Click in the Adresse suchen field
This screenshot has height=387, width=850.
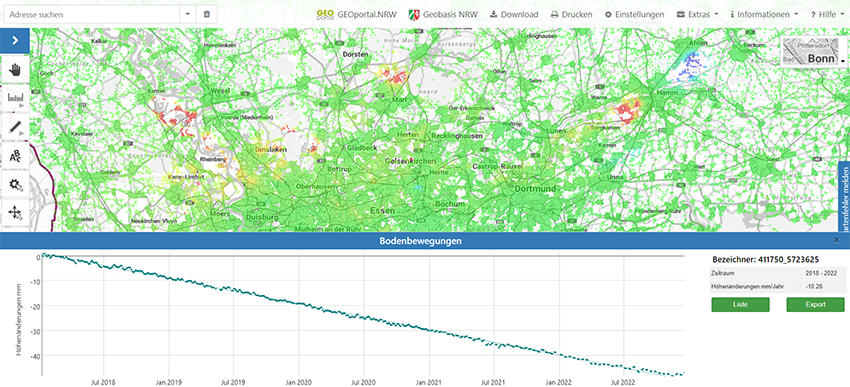coord(92,15)
